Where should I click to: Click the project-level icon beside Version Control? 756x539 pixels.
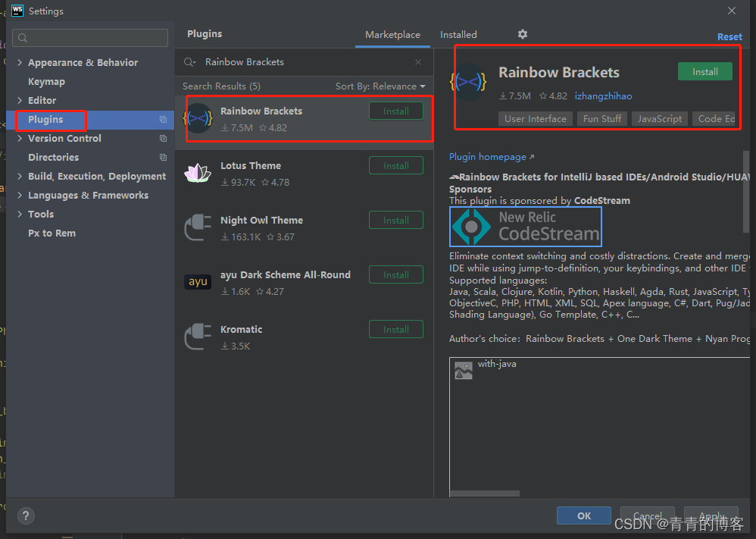pyautogui.click(x=163, y=139)
